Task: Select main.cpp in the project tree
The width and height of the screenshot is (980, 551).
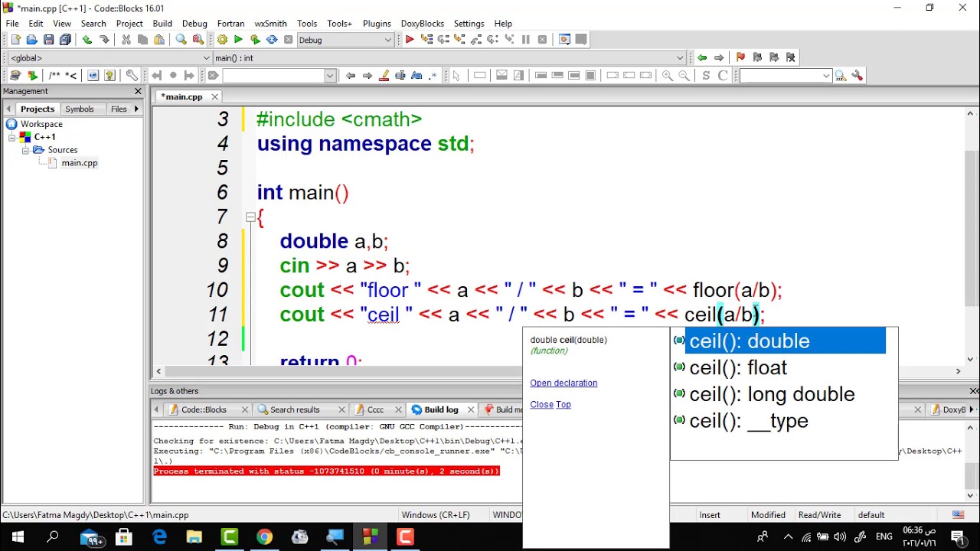Action: tap(79, 163)
